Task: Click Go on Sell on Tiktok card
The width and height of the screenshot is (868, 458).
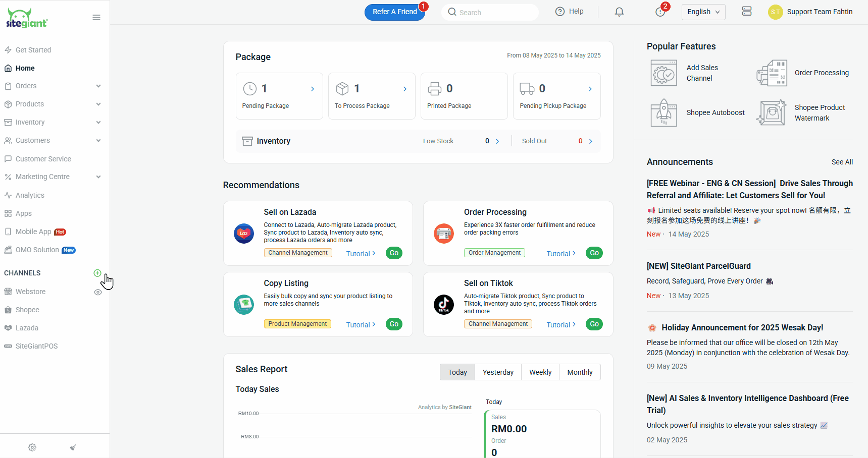Action: pos(594,324)
